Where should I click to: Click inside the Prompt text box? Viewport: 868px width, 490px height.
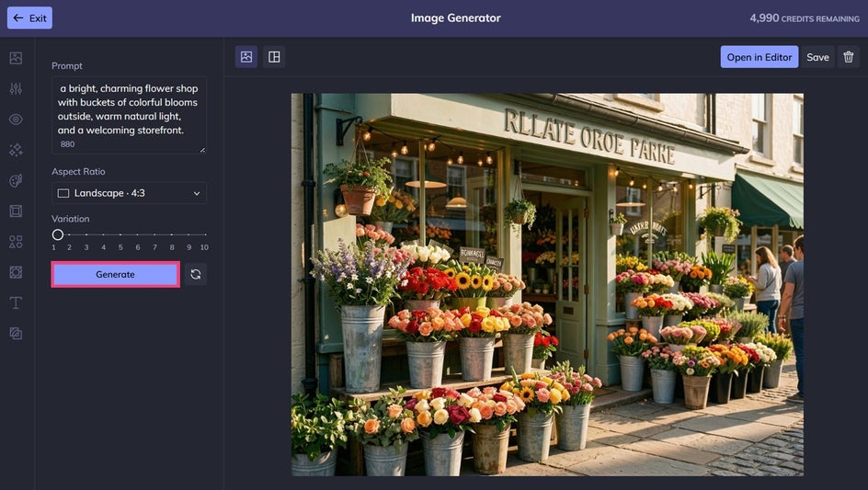click(129, 115)
